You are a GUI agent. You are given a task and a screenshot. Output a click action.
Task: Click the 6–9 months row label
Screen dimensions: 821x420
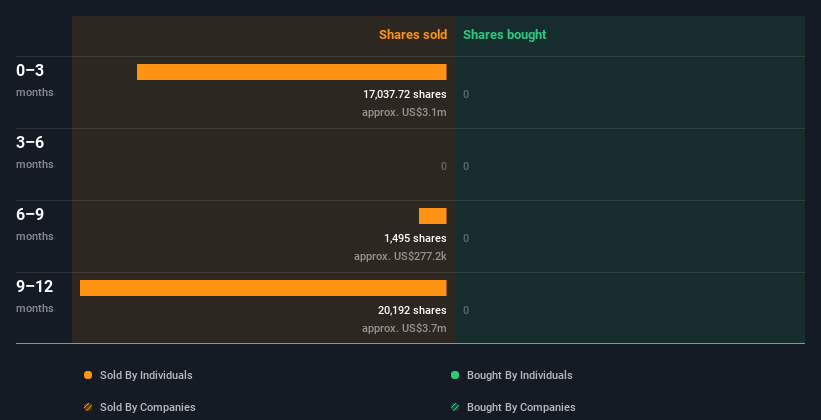click(35, 225)
